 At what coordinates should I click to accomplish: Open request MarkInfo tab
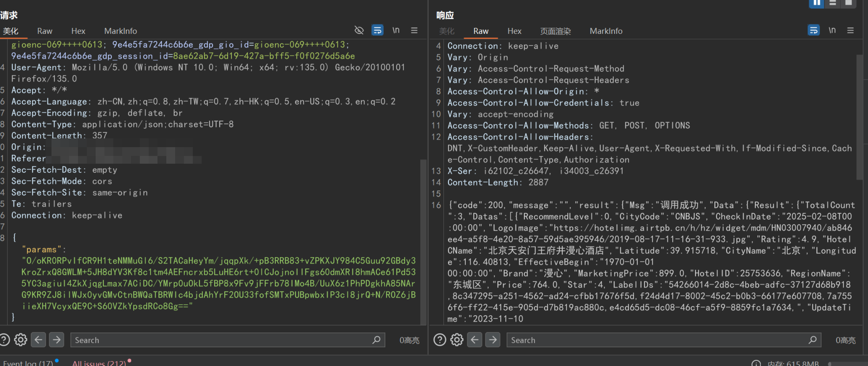pyautogui.click(x=120, y=31)
